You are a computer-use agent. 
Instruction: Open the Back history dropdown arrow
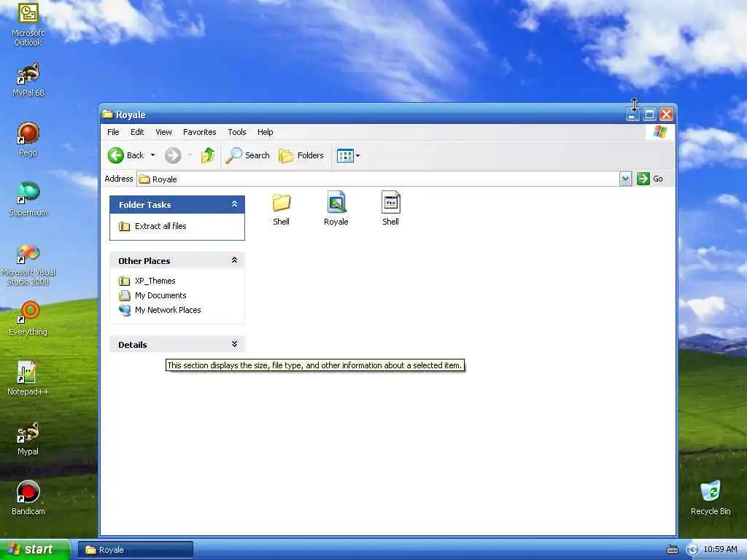coord(153,155)
